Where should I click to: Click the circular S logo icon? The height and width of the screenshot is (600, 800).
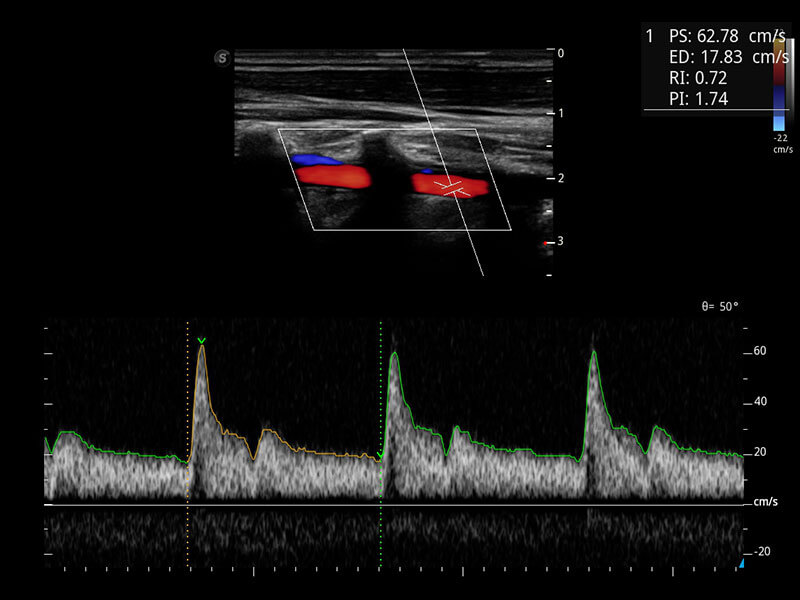click(222, 58)
